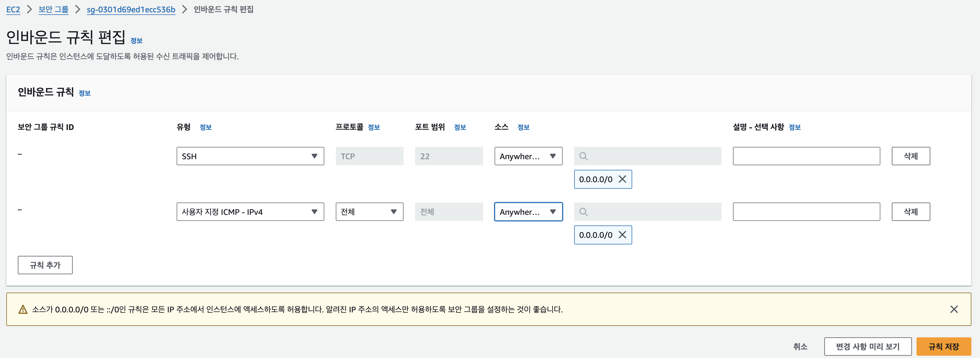Delete the SSH rule with 삭제
This screenshot has height=358, width=980.
(x=910, y=156)
